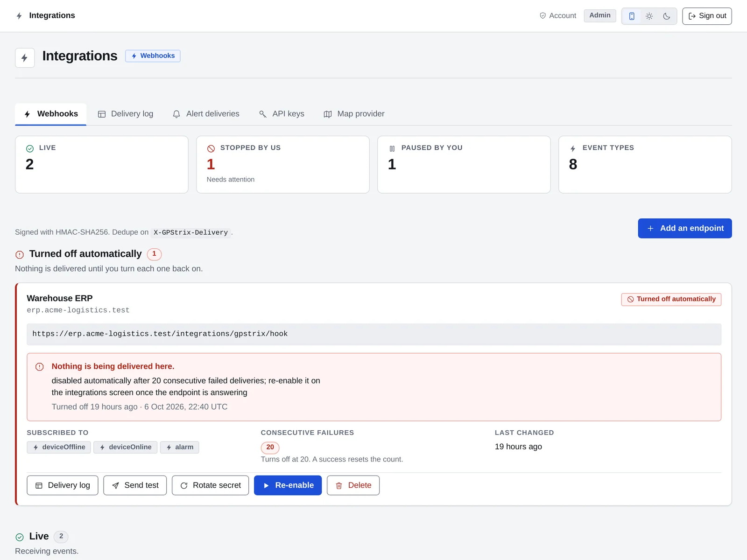The image size is (747, 560).
Task: Click the Nothing is being delivered here heading
Action: (x=113, y=366)
